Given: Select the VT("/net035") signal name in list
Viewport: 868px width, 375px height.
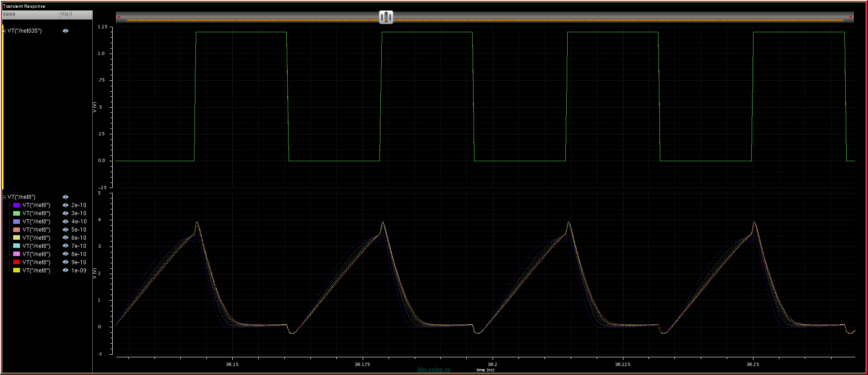Looking at the screenshot, I should pos(25,31).
